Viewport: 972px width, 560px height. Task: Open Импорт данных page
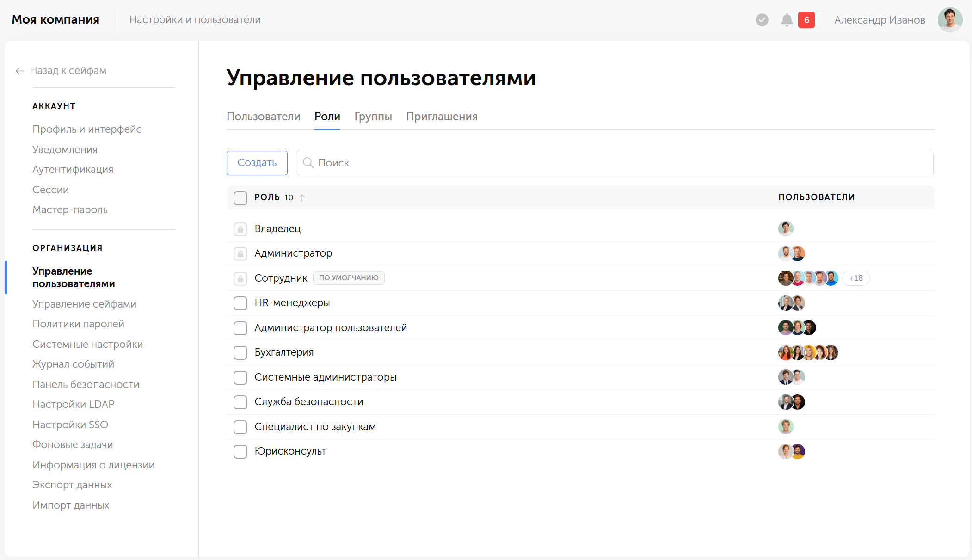click(x=71, y=505)
